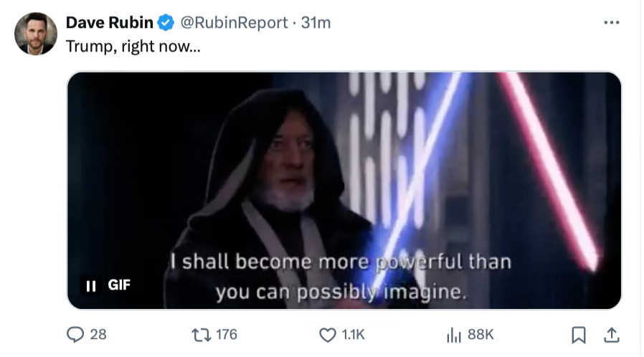Click the 88K views count
Viewport: 644px width, 357px height.
point(480,335)
